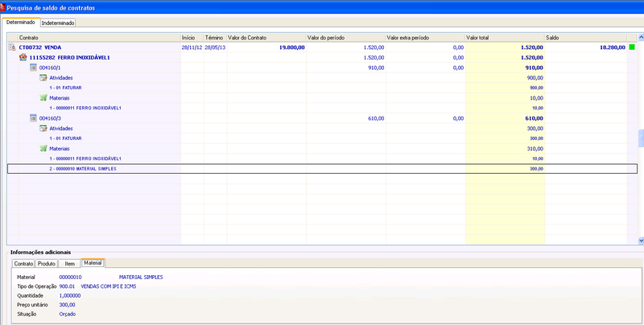Click the Situação value Orçado

pyautogui.click(x=68, y=314)
